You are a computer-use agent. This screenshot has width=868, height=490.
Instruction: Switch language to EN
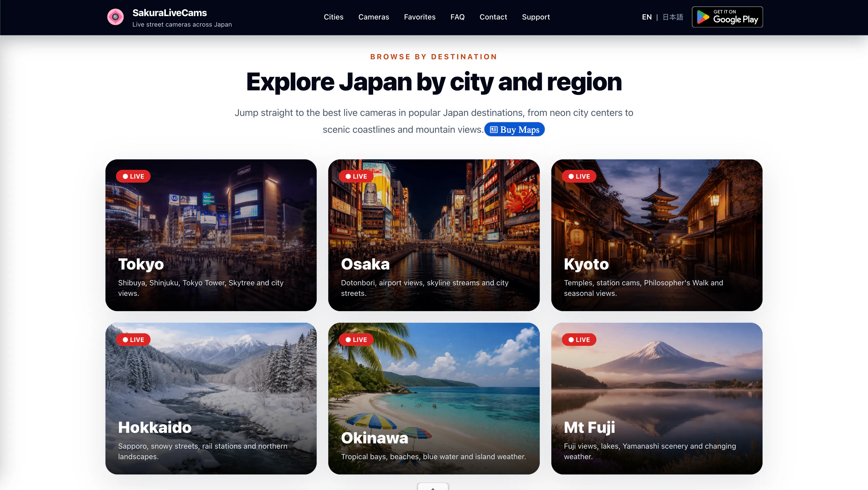point(647,17)
